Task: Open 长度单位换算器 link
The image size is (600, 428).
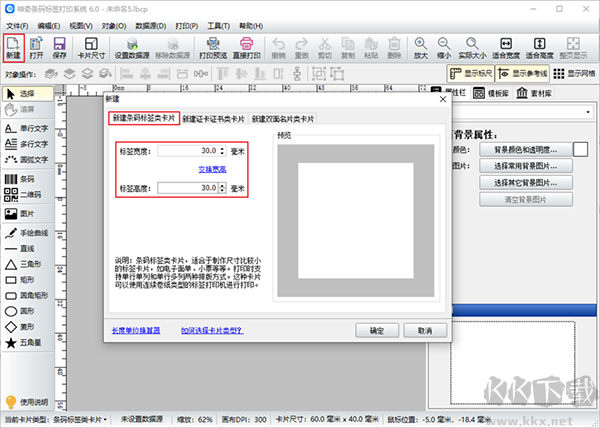Action: coord(136,330)
